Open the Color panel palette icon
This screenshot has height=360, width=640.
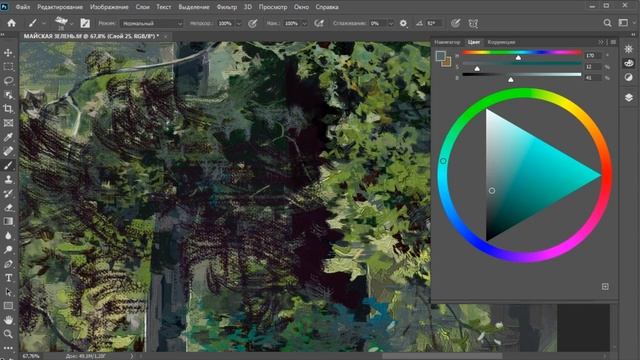[629, 63]
